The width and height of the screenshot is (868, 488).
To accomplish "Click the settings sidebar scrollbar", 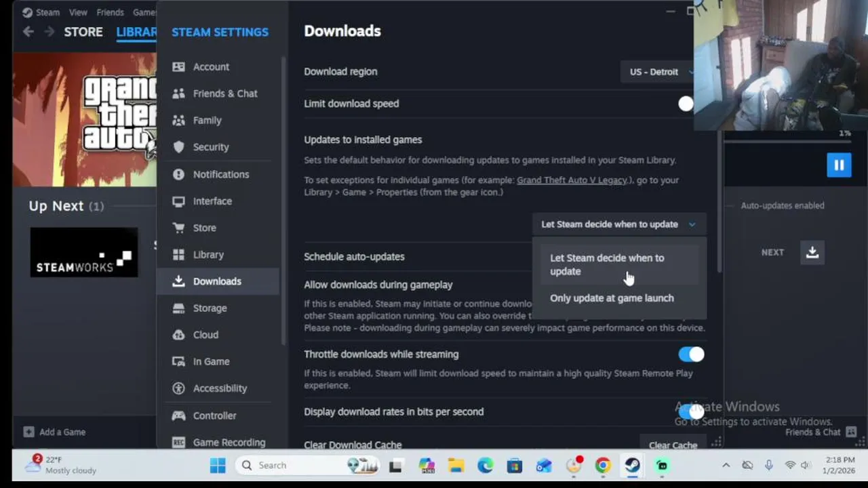I will pos(283,200).
